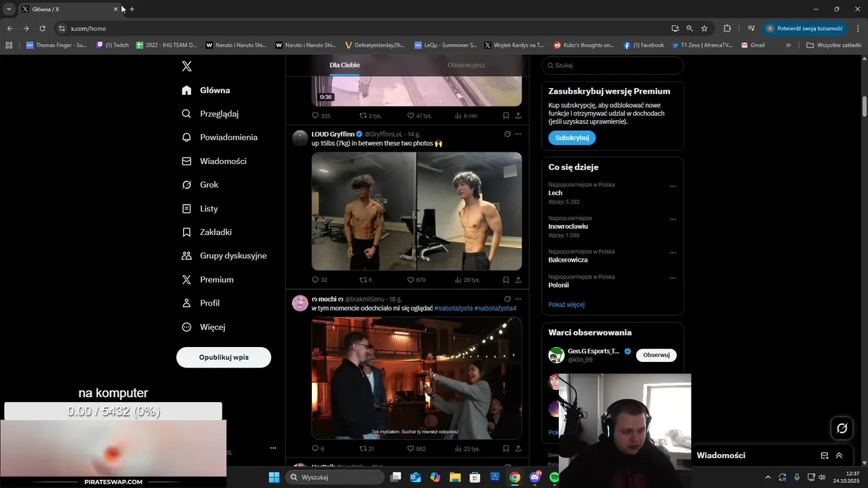Reply to the LOUD Gryffinn post
This screenshot has width=868, height=488.
(319, 280)
